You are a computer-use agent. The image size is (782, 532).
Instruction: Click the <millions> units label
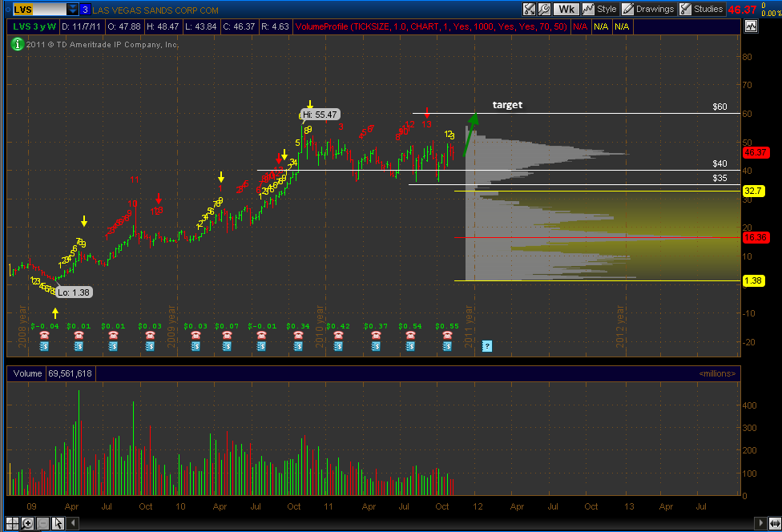coord(717,373)
